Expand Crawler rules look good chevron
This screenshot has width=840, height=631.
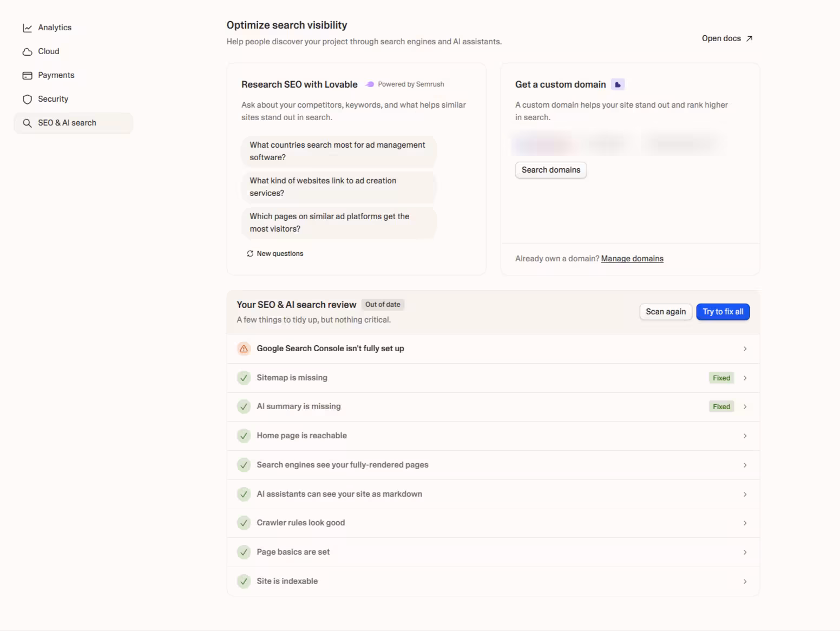click(745, 523)
